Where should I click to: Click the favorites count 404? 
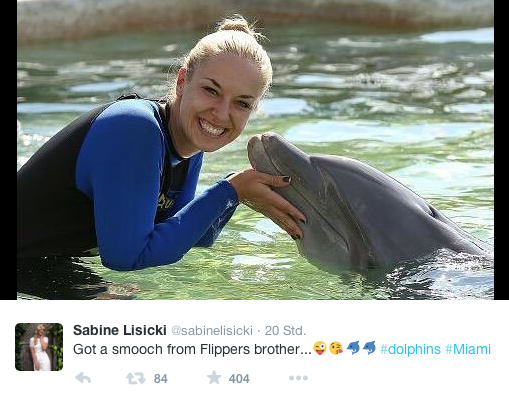(239, 379)
